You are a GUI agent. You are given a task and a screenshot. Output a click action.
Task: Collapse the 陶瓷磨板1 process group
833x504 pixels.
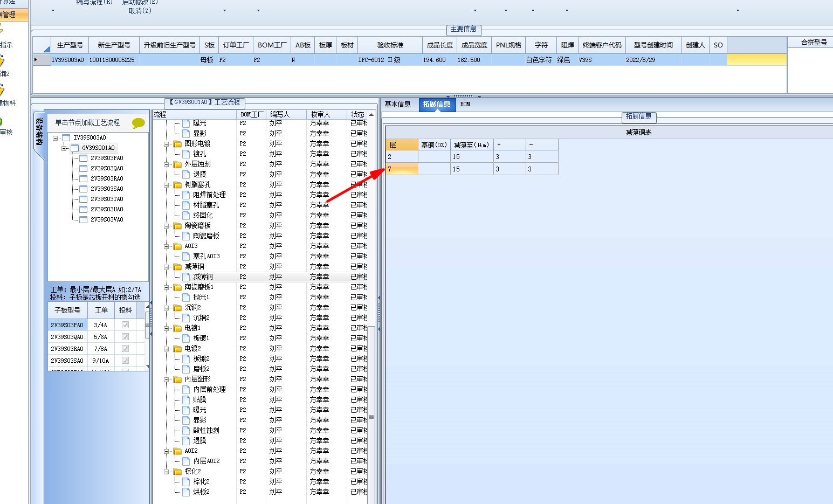tap(167, 287)
